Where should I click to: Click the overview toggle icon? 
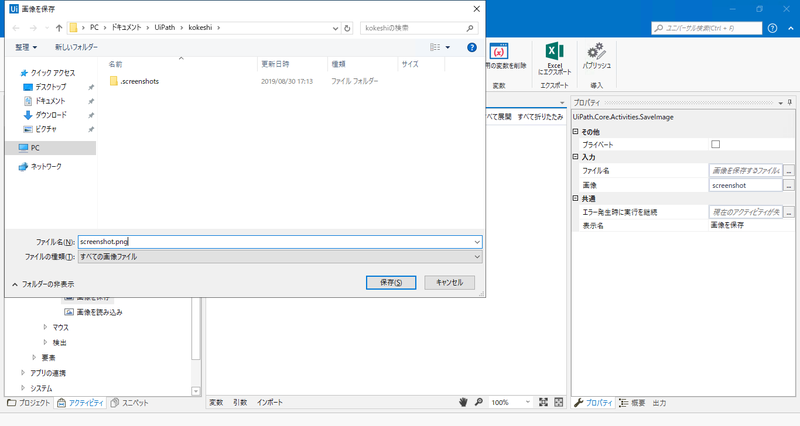559,403
